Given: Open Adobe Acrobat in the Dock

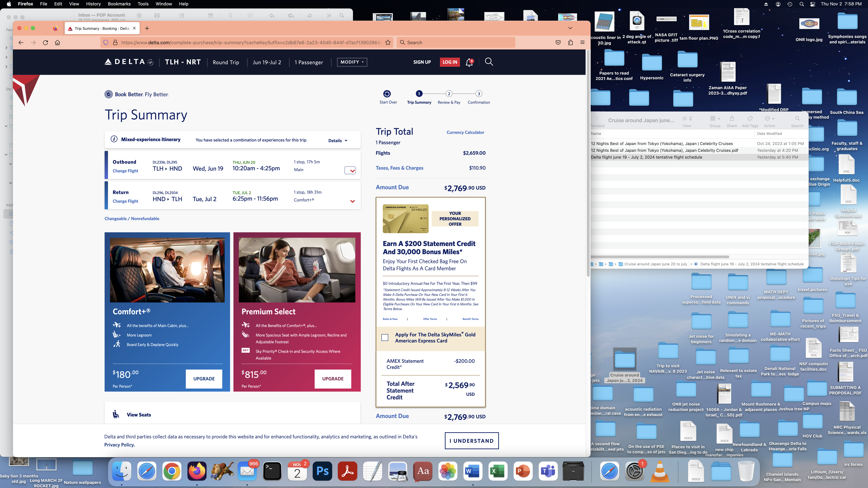Looking at the screenshot, I should click(x=347, y=471).
